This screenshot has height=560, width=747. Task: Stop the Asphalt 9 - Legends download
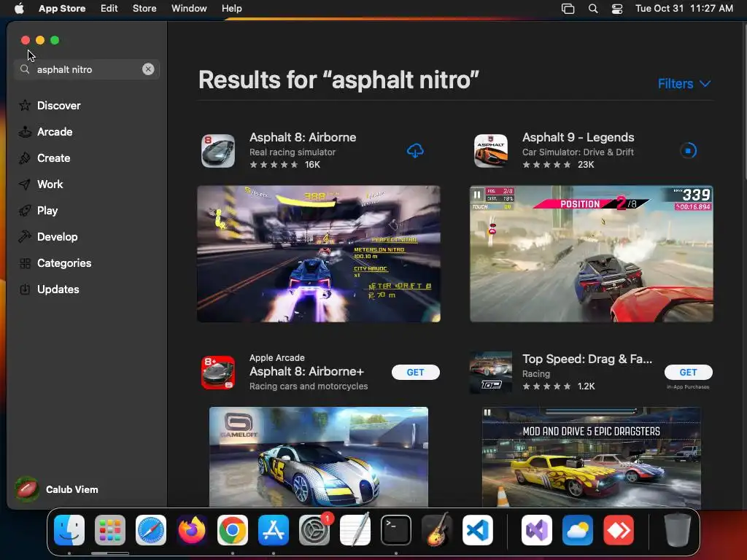pos(688,151)
